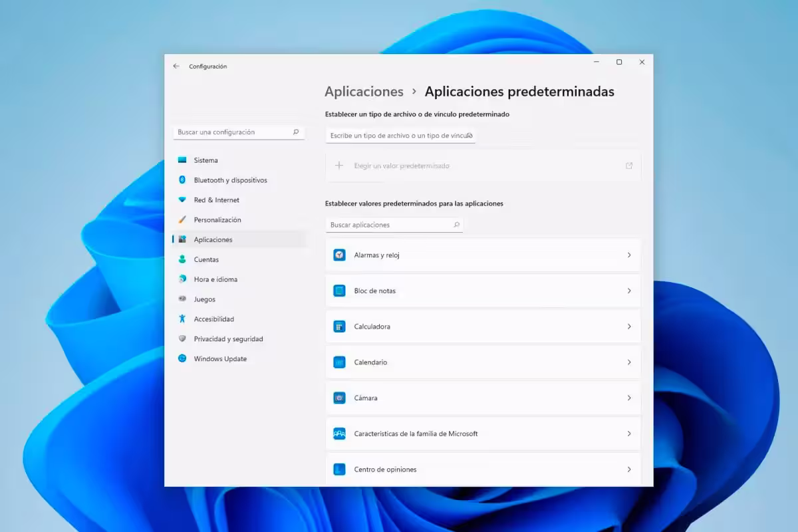Expand the Alarmas y reloj chevron
The width and height of the screenshot is (798, 532).
click(x=629, y=255)
